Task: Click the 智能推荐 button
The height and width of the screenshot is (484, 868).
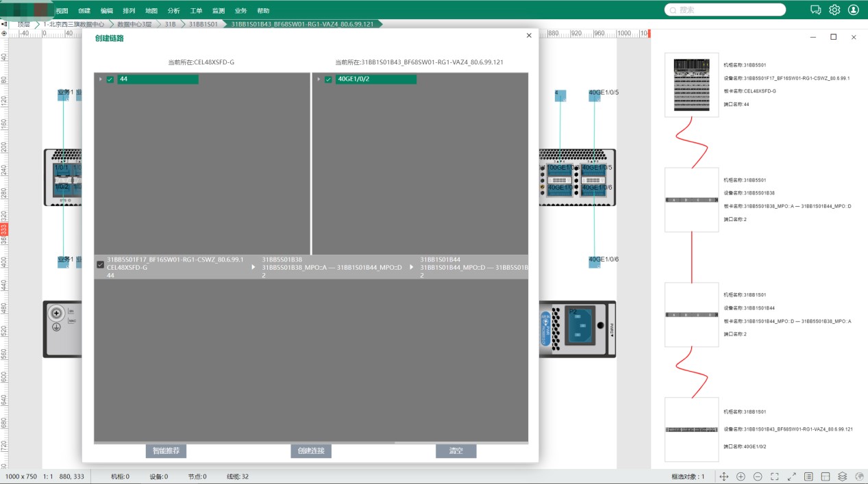Action: click(165, 450)
